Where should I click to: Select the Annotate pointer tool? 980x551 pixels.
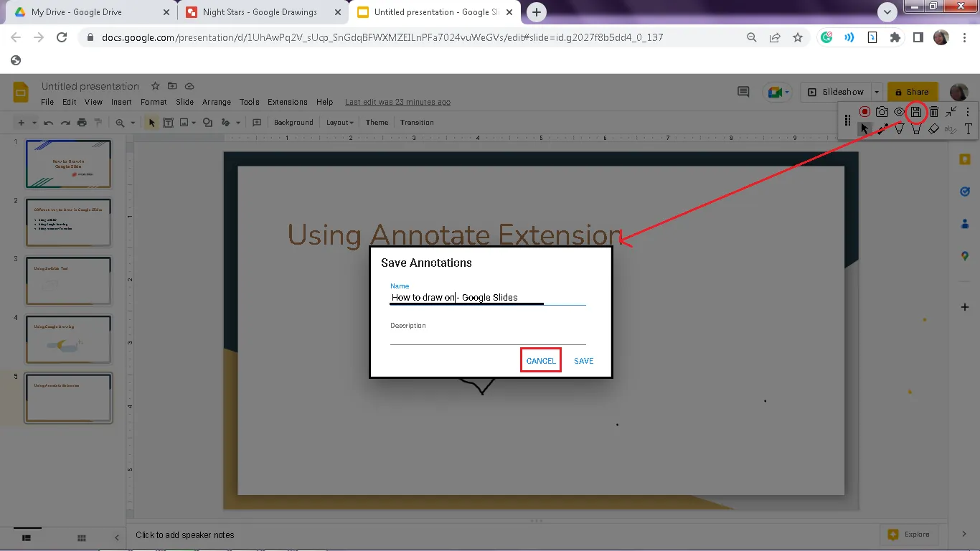(x=864, y=129)
